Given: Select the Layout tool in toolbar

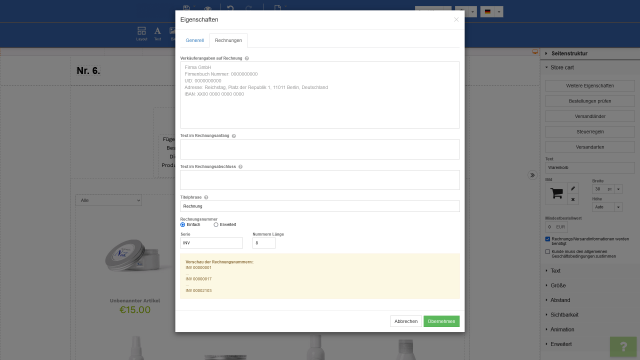Looking at the screenshot, I should (x=142, y=33).
